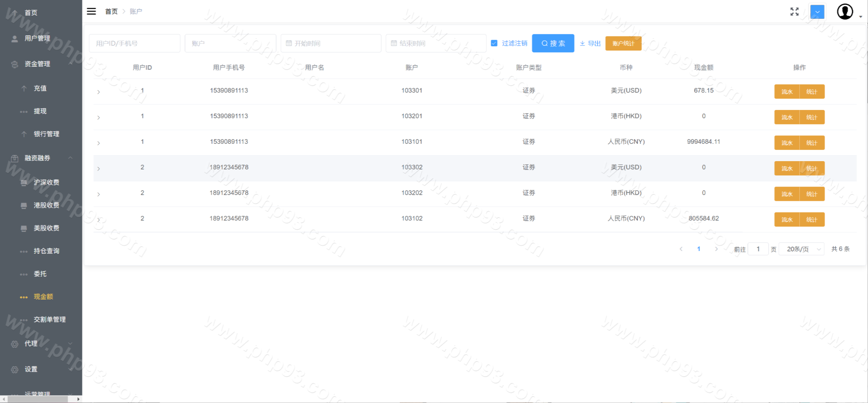868x403 pixels.
Task: Open 交割单管理 in the sidebar
Action: click(50, 320)
